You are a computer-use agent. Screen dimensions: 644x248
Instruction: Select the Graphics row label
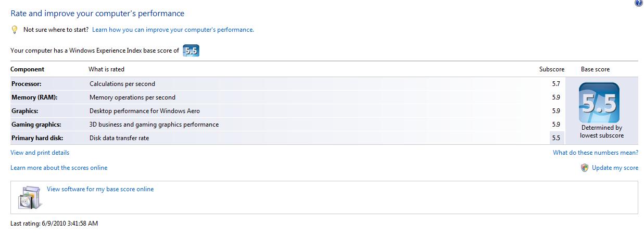(x=25, y=111)
